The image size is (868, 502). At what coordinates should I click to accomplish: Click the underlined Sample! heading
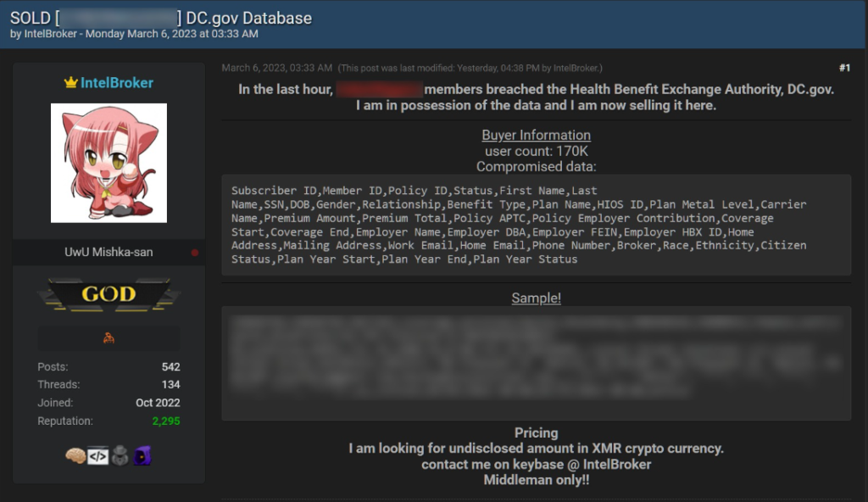pyautogui.click(x=536, y=298)
